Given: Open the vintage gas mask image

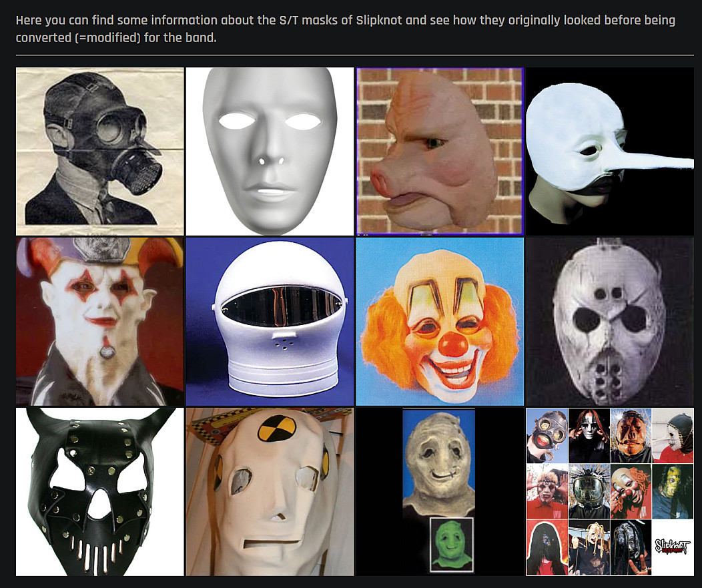Looking at the screenshot, I should tap(99, 152).
